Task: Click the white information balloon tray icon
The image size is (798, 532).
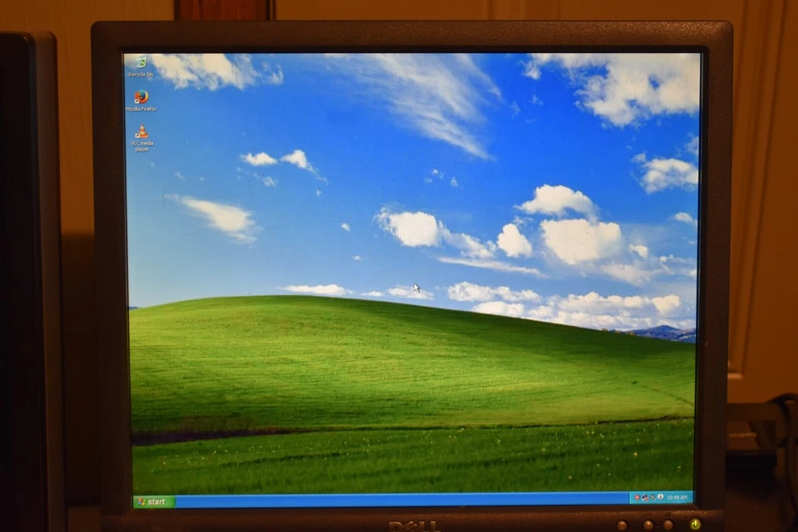Action: point(661,497)
